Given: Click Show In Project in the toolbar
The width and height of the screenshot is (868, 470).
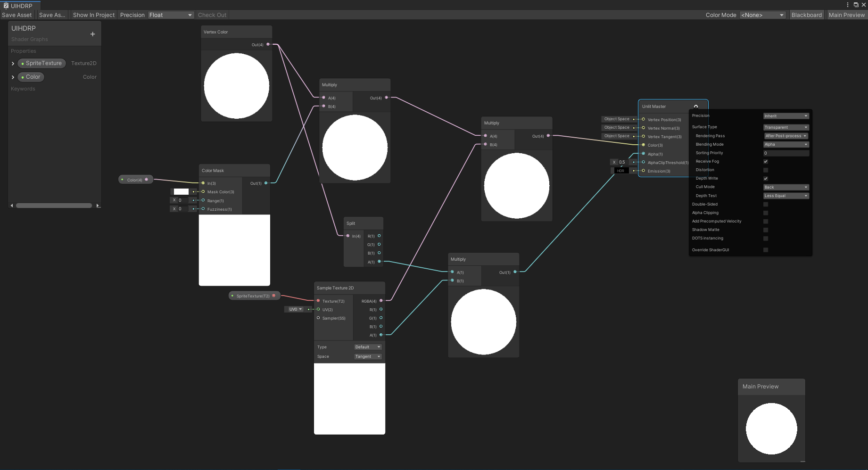Looking at the screenshot, I should pyautogui.click(x=93, y=15).
